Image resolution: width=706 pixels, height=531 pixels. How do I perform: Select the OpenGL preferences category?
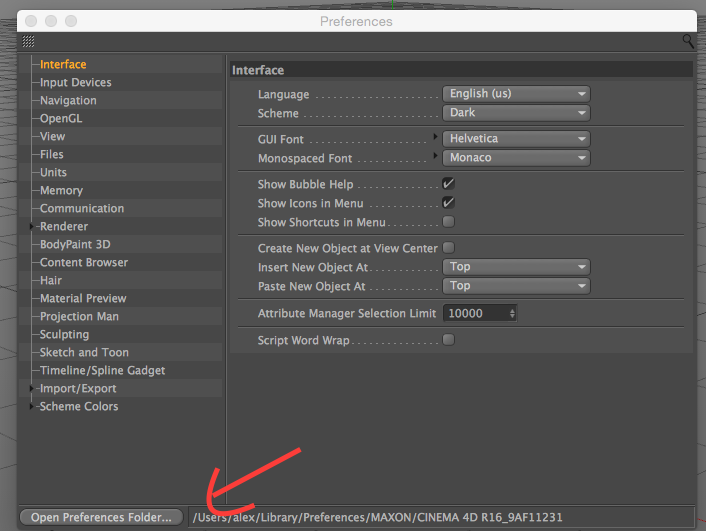coord(61,118)
